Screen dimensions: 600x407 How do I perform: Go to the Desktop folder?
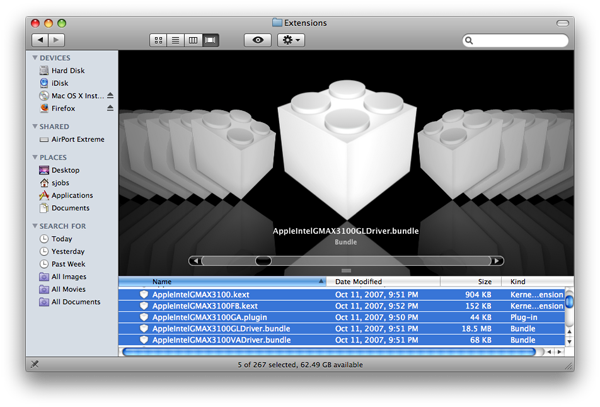(59, 170)
